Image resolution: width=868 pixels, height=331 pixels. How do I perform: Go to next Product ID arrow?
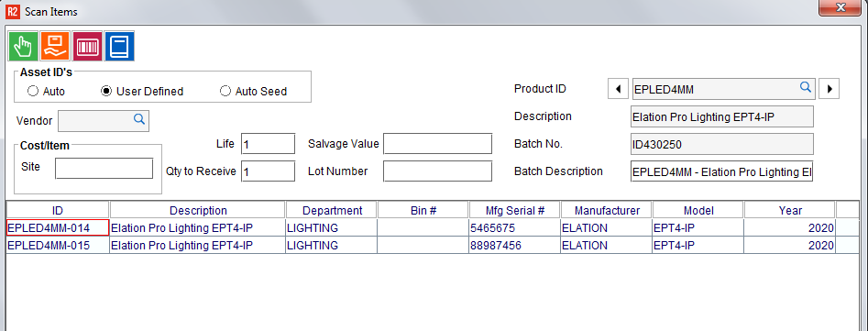(829, 89)
